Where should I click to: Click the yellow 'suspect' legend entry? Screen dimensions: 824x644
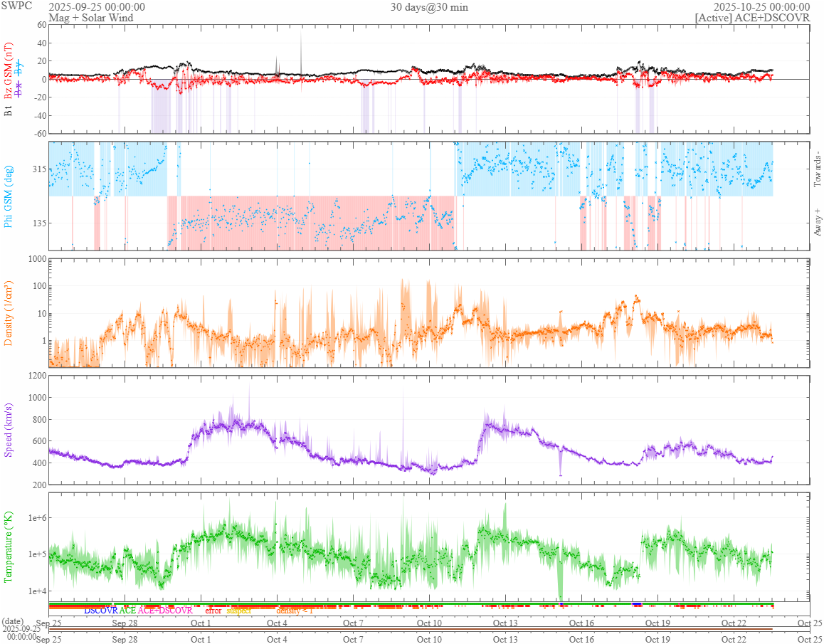[239, 611]
